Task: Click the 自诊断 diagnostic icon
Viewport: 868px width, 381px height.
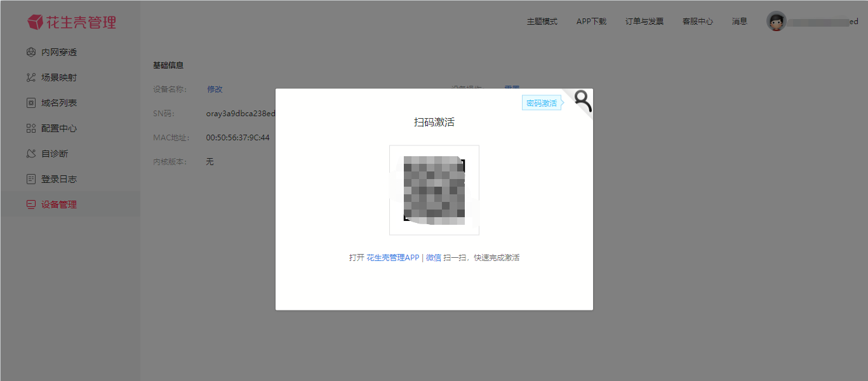Action: pyautogui.click(x=30, y=154)
